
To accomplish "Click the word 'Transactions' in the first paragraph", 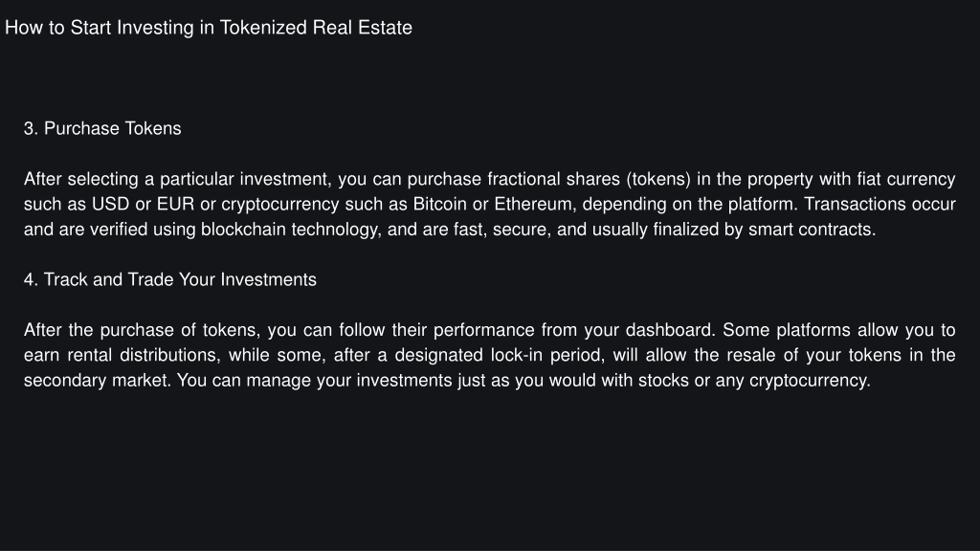I will pos(854,205).
